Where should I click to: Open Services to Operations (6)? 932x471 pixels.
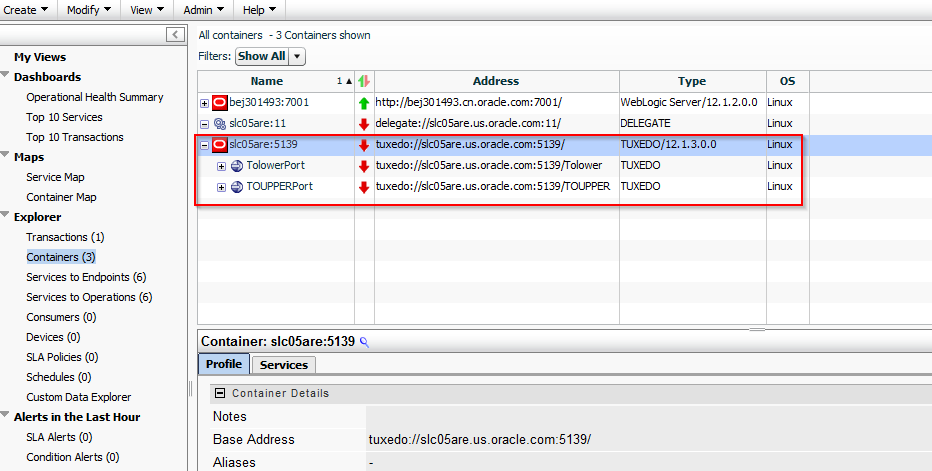click(89, 297)
